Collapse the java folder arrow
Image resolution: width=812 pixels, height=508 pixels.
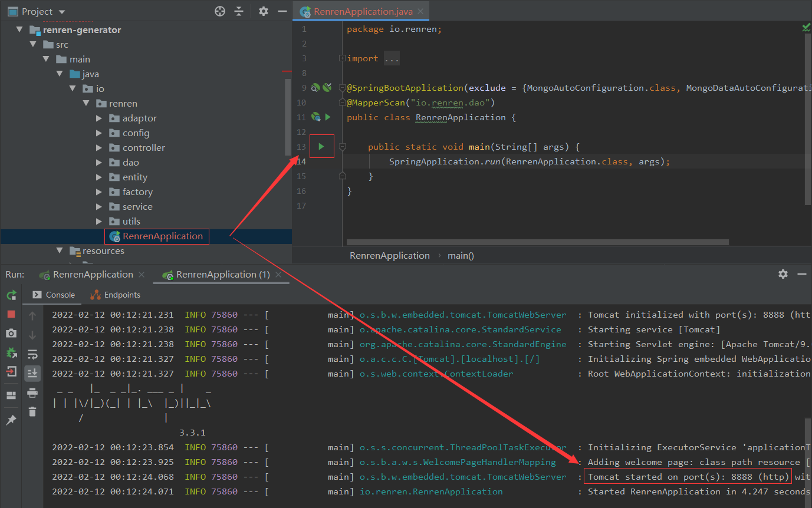tap(59, 74)
